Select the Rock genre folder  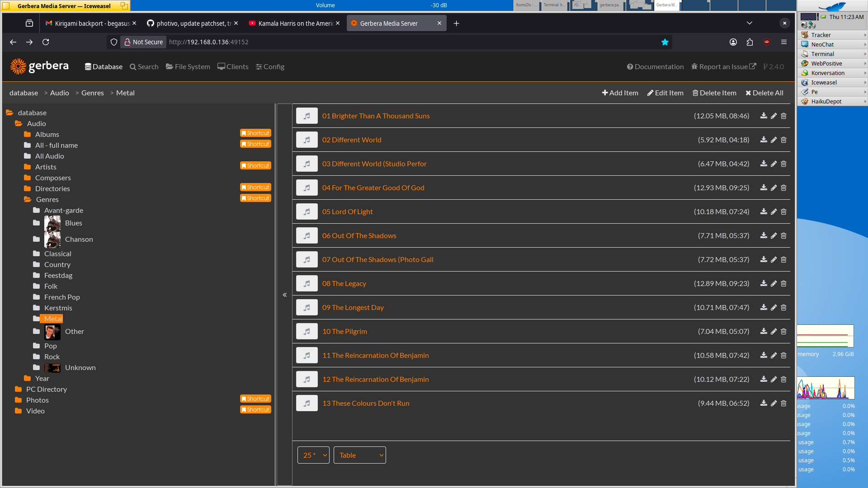pyautogui.click(x=52, y=357)
